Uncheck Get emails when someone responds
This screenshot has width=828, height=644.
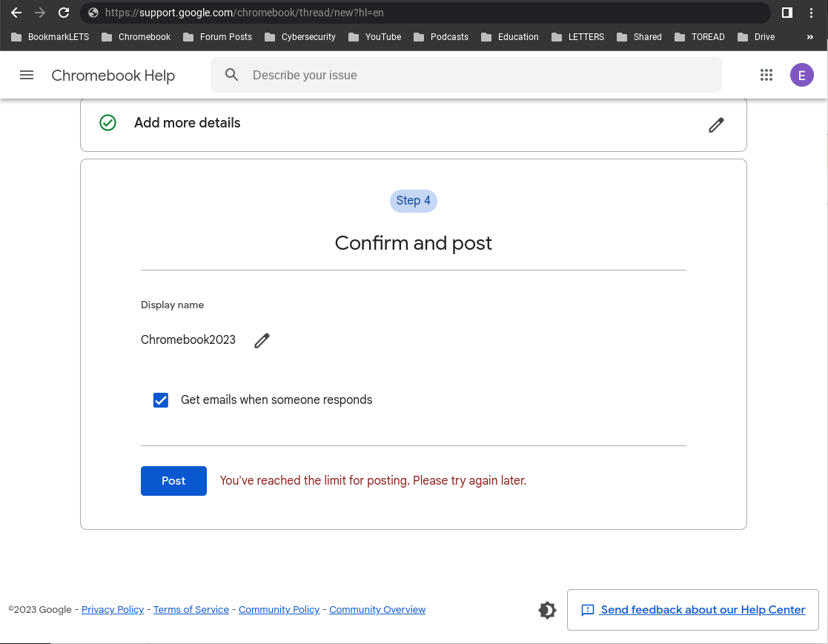click(161, 400)
